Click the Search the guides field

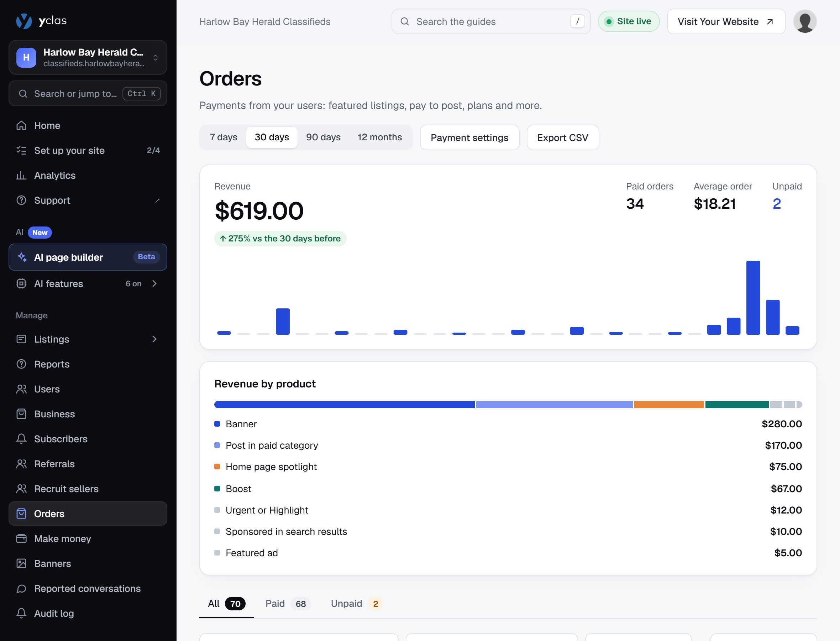coord(491,21)
